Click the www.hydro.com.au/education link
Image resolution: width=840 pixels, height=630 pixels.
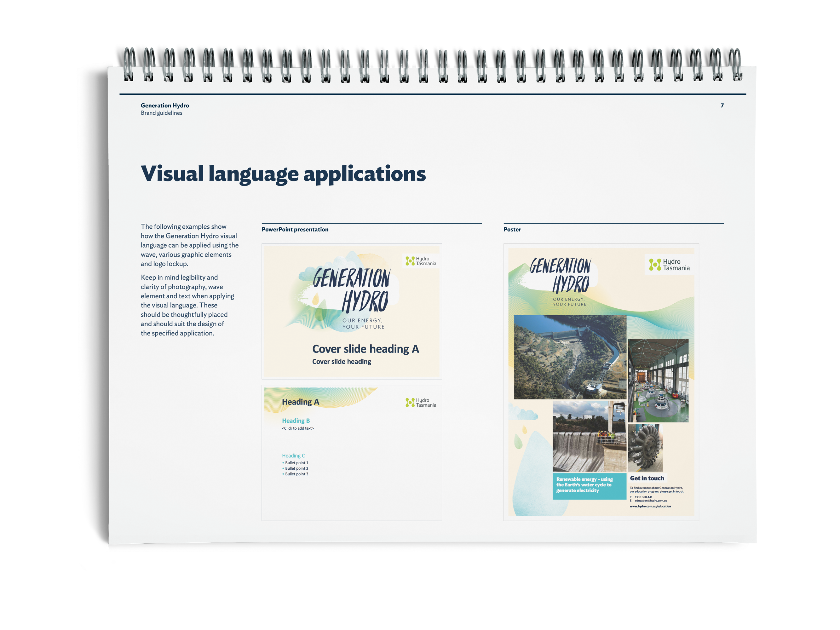(650, 506)
